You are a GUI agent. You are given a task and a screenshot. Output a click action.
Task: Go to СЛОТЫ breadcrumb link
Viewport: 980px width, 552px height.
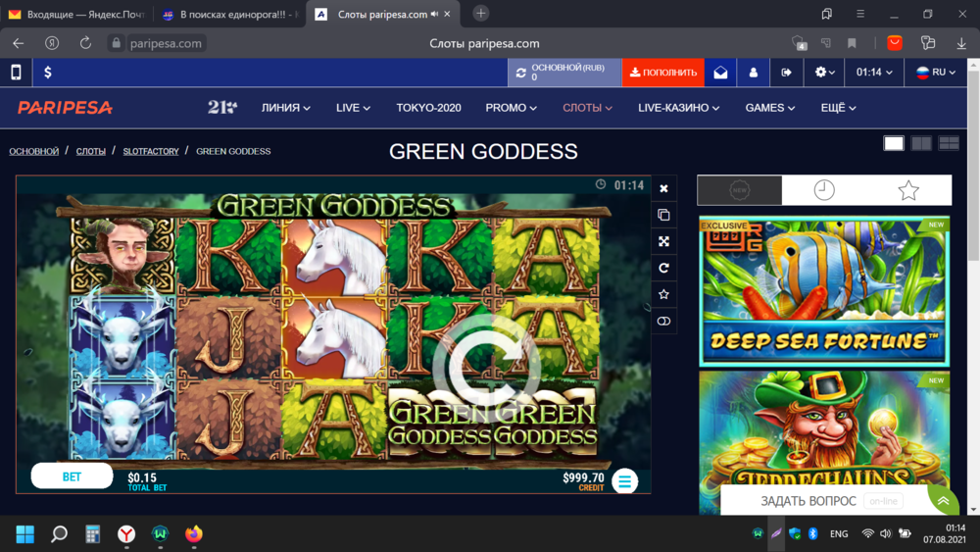pyautogui.click(x=90, y=151)
